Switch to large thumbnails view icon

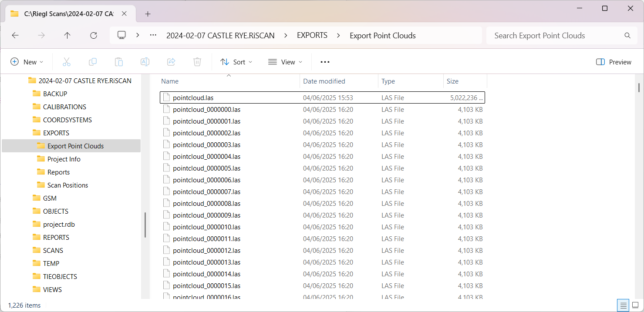click(635, 305)
